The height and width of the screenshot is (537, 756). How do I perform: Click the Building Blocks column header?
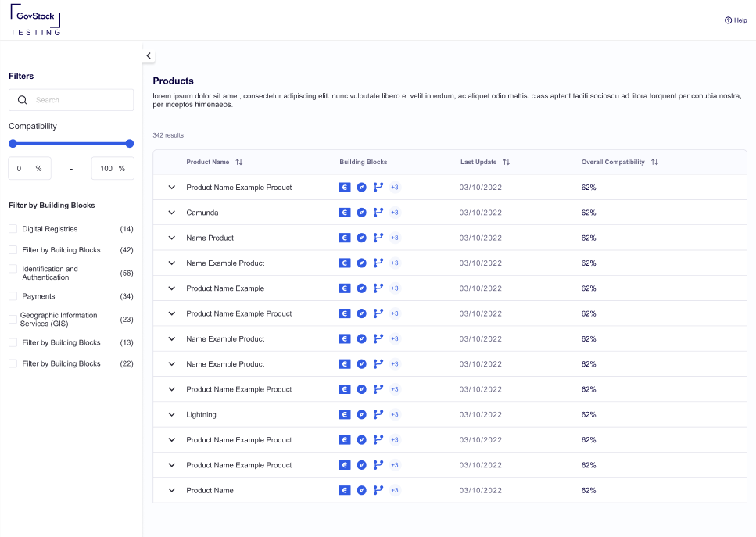coord(363,162)
